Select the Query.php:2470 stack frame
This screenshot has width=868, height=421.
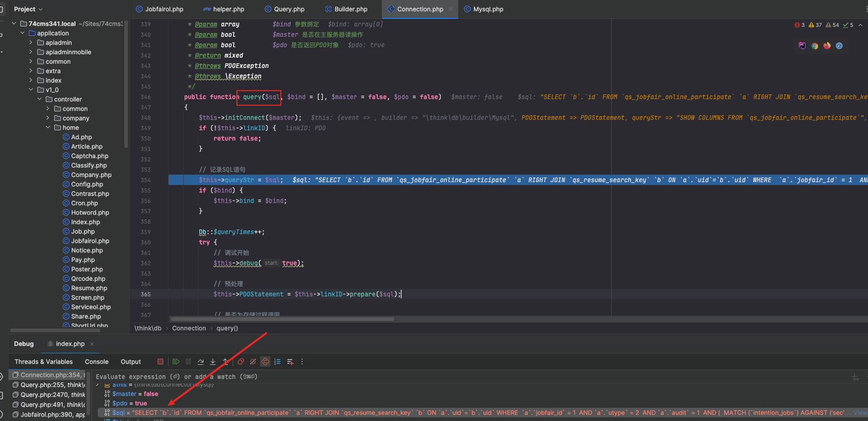point(49,395)
